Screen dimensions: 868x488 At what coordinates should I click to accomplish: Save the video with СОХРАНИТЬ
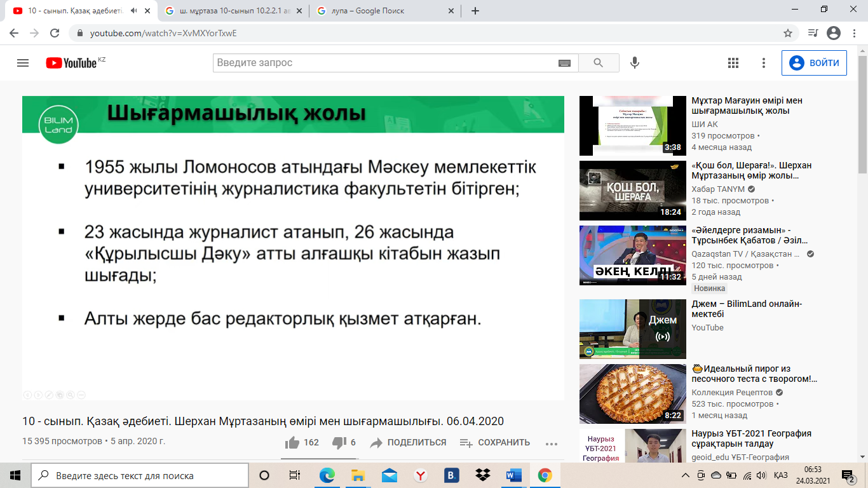(495, 442)
